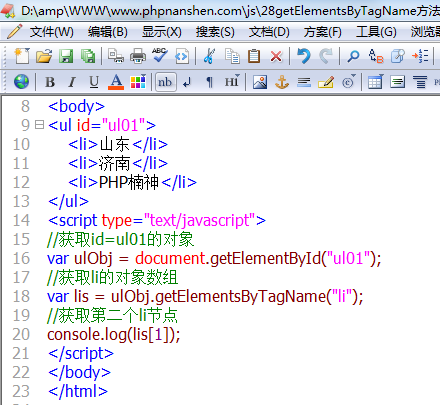
Task: Open the 方案(F) menu
Action: pyautogui.click(x=322, y=32)
